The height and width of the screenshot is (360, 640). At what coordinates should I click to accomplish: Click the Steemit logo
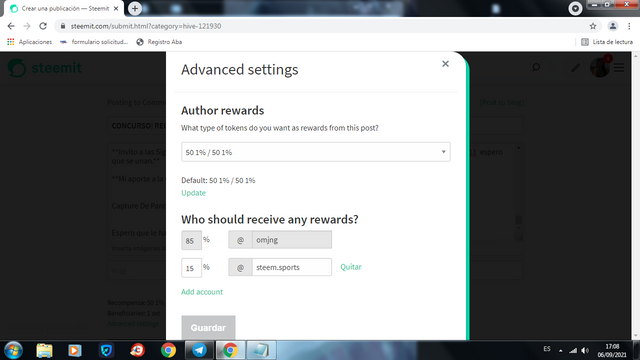pyautogui.click(x=45, y=68)
